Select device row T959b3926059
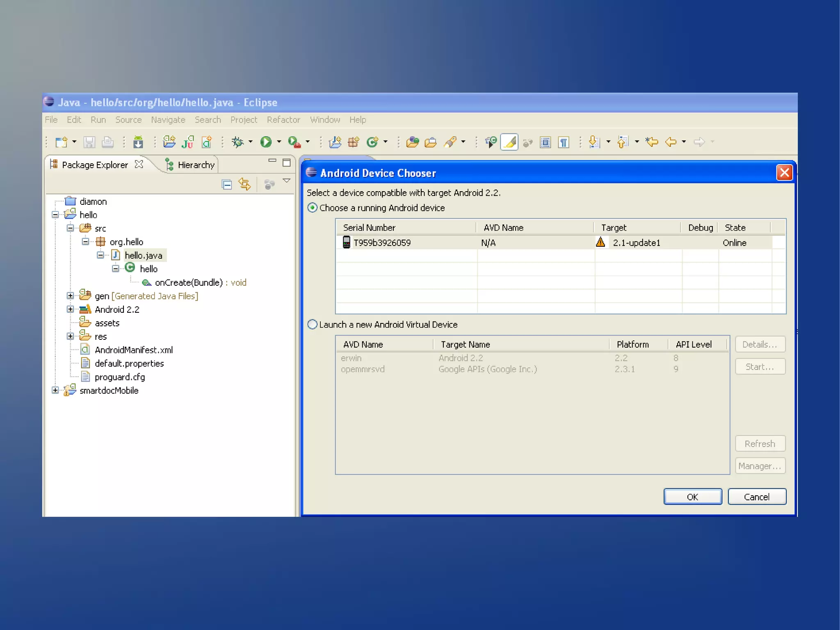 coord(382,243)
